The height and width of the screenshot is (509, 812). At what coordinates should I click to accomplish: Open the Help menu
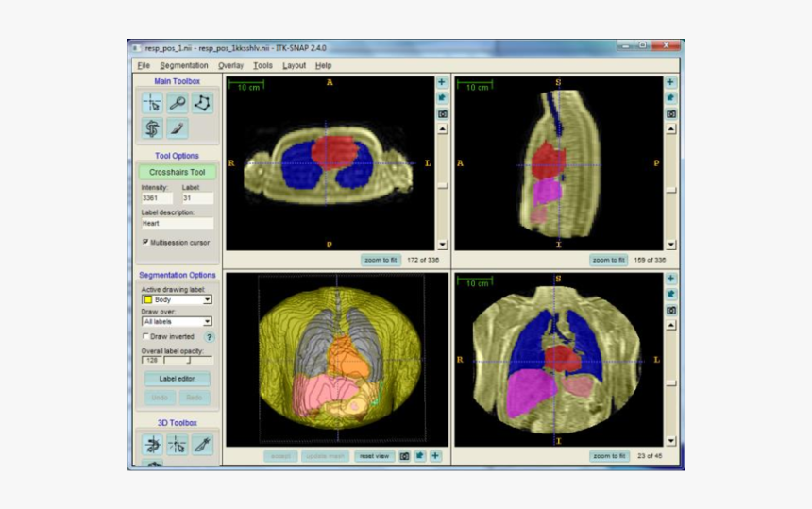pos(323,66)
